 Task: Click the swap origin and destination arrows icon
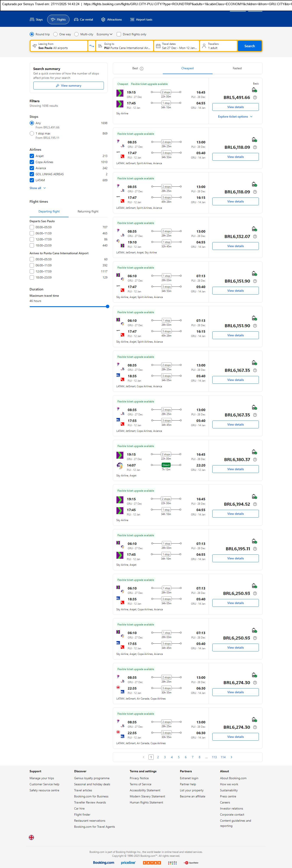(92, 46)
